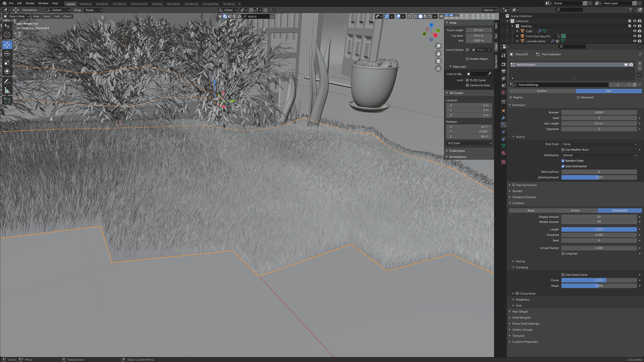Open the Emit From dropdown
This screenshot has width=644, height=362.
pyautogui.click(x=599, y=144)
